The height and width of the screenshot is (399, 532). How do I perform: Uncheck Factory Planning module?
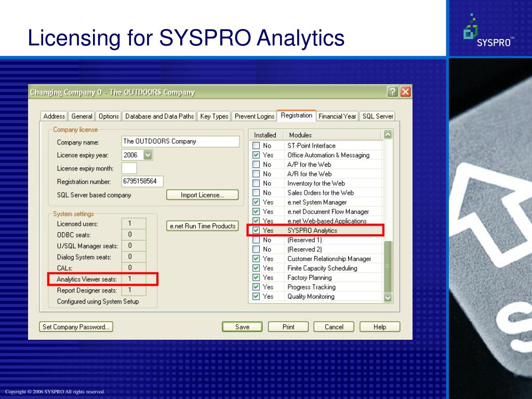pos(256,277)
